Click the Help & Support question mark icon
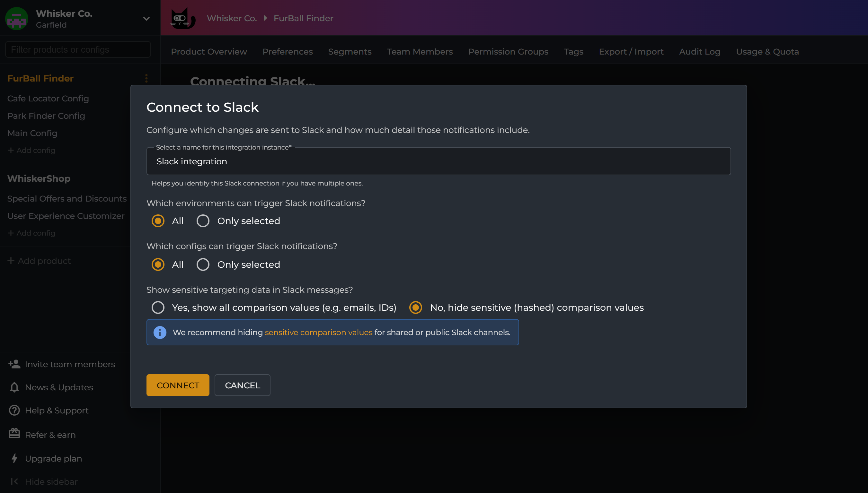The image size is (868, 493). click(x=14, y=411)
